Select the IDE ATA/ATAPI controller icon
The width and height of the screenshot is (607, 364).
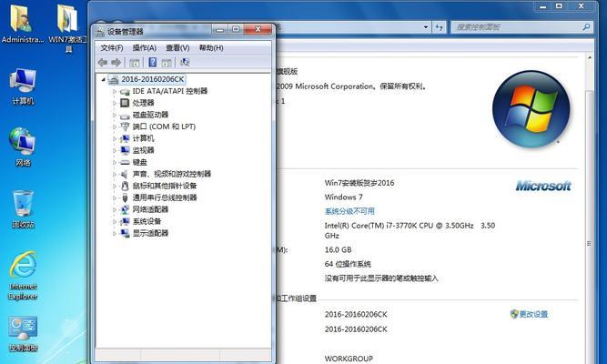point(125,91)
